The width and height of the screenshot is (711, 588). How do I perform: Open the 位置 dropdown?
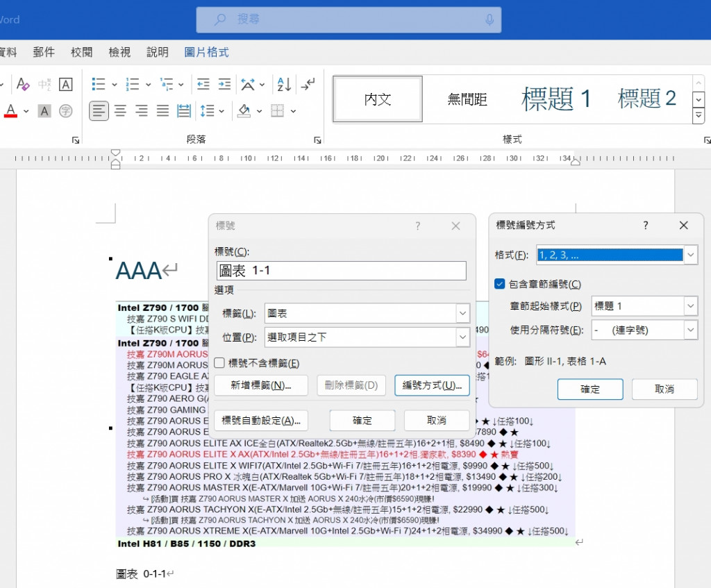tap(462, 337)
